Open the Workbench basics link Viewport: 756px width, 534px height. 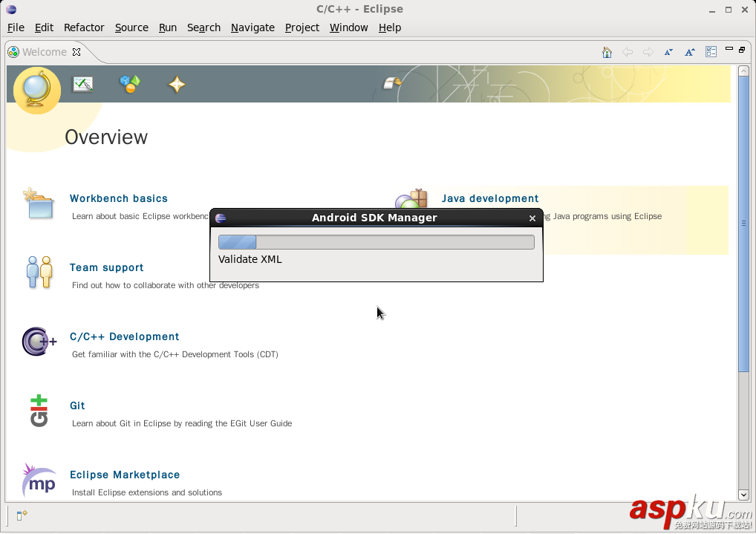(x=118, y=198)
